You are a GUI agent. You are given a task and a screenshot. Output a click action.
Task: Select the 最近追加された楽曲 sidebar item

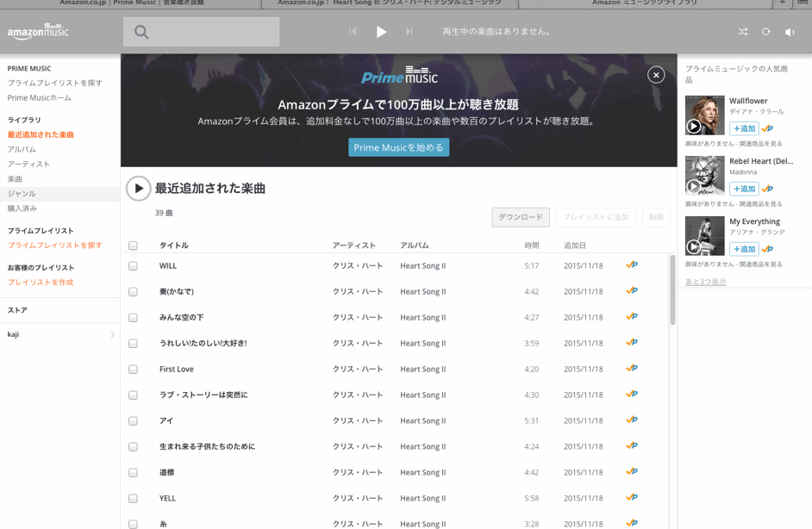[41, 134]
